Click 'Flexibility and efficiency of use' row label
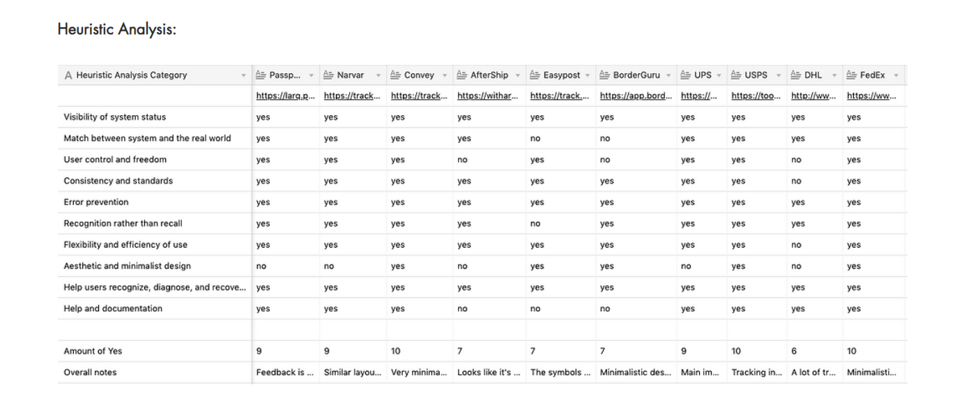This screenshot has height=413, width=980. coord(125,245)
